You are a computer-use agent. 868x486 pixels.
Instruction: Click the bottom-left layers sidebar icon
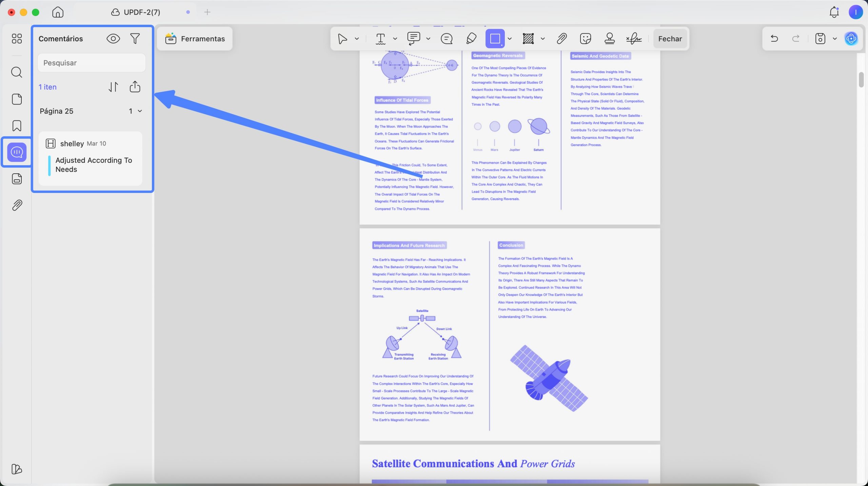[x=17, y=469]
